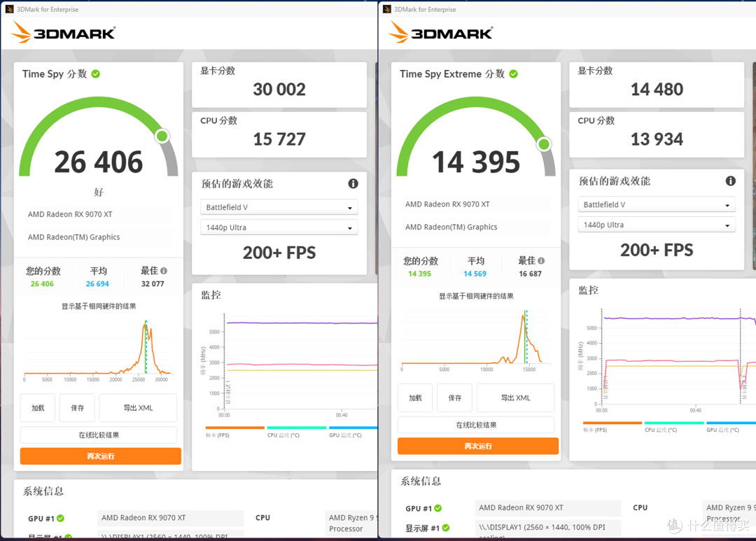Viewport: 756px width, 541px height.
Task: Click load button (加载) in Time Spy window
Action: [x=38, y=408]
